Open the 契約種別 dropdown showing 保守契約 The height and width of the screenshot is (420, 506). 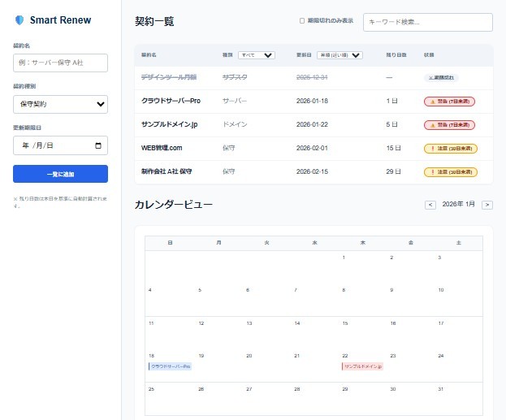(x=60, y=104)
